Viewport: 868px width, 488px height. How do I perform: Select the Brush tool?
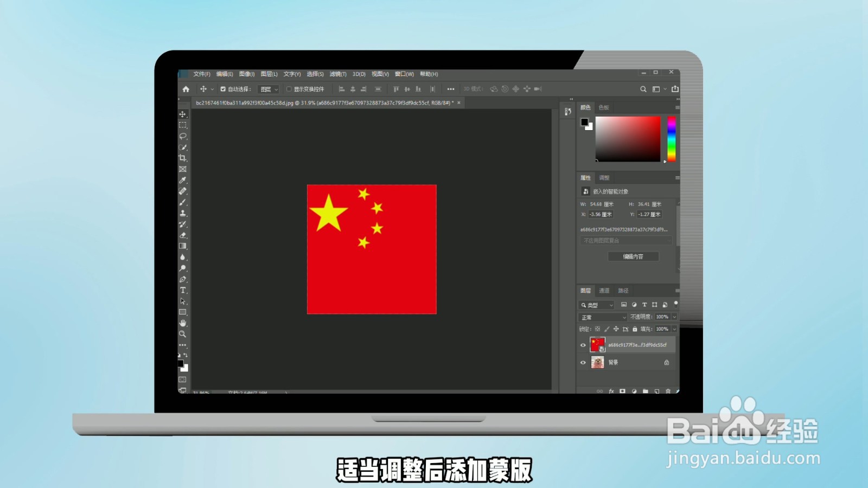click(183, 202)
